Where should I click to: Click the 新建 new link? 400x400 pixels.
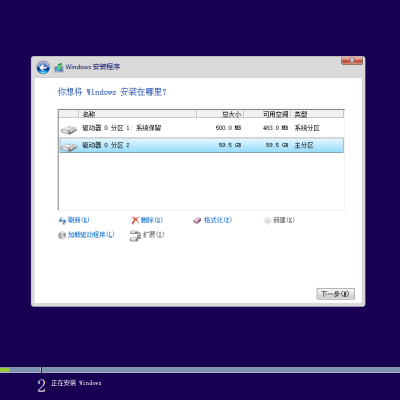point(284,220)
